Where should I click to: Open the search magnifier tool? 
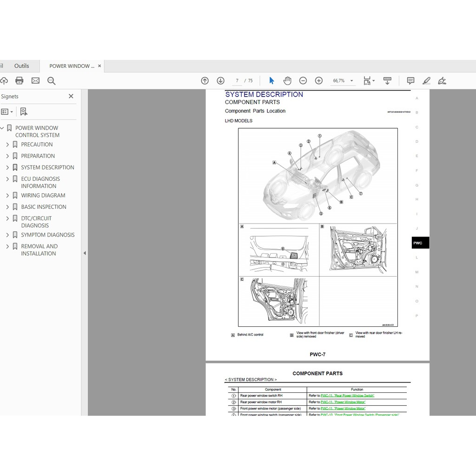coord(52,81)
